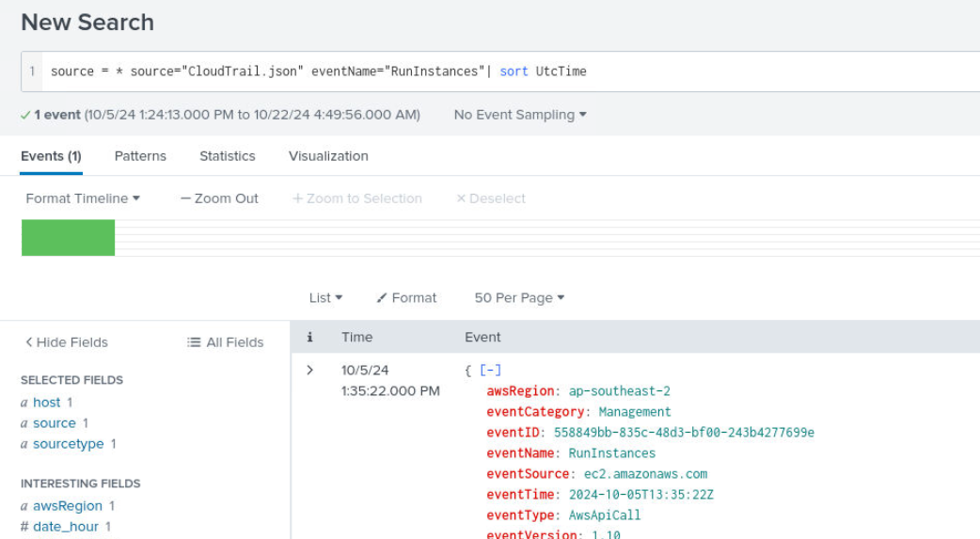This screenshot has width=980, height=539.
Task: Open the List view dropdown
Action: click(325, 297)
